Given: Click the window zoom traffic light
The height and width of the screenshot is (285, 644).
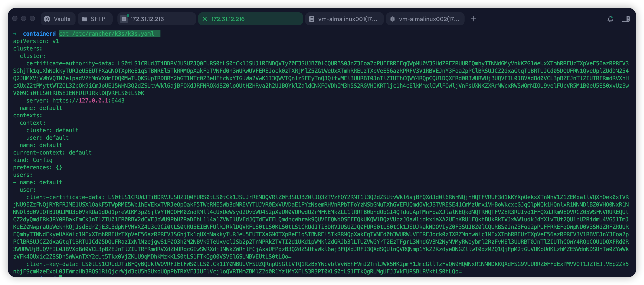Looking at the screenshot, I should [x=32, y=19].
